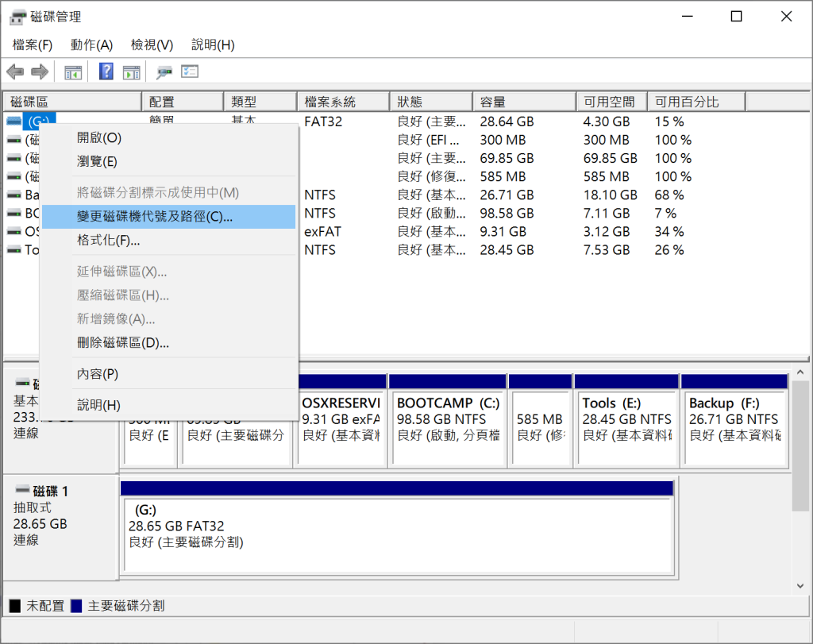Click the black 未配置 legend swatch
Viewport: 813px width, 644px height.
click(x=15, y=606)
